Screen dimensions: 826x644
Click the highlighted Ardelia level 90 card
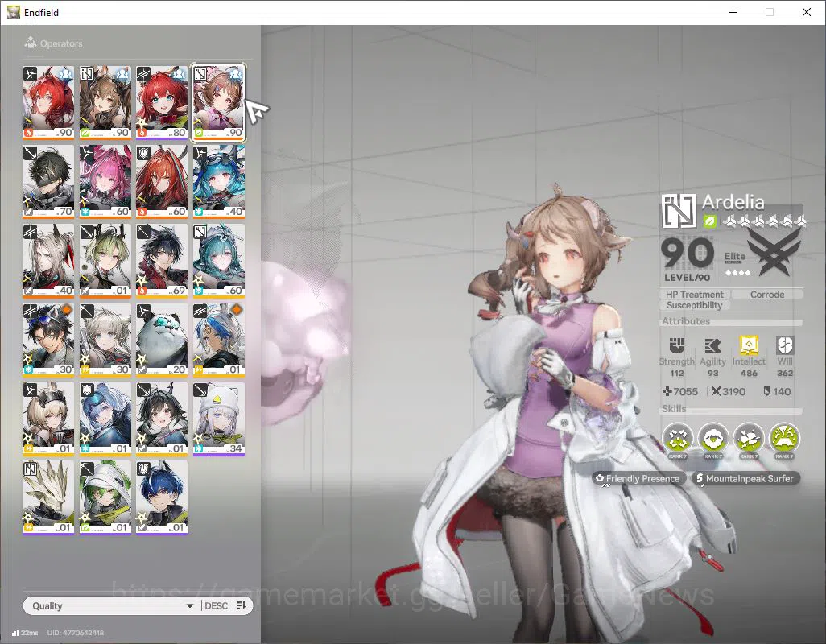click(x=219, y=101)
